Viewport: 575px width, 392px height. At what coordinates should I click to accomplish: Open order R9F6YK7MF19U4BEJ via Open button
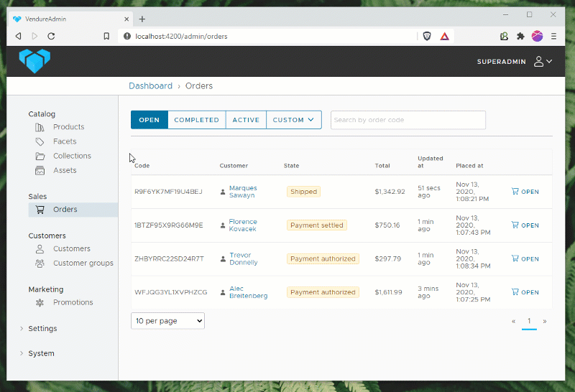[525, 192]
